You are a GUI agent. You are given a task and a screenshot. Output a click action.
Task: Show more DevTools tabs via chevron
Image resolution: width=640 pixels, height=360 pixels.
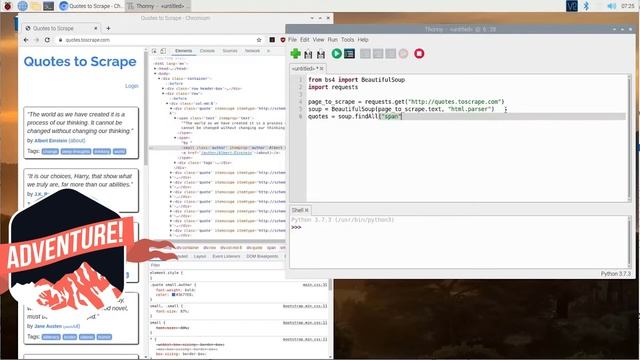269,51
